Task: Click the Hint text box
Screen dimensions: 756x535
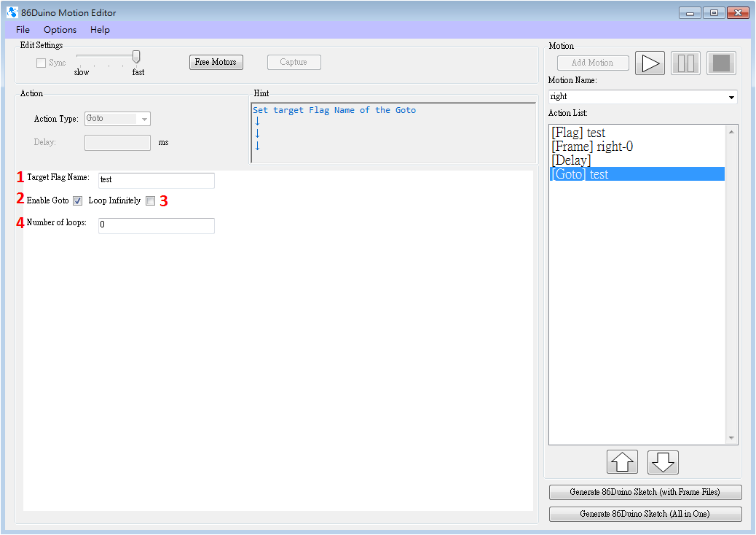Action: 393,133
